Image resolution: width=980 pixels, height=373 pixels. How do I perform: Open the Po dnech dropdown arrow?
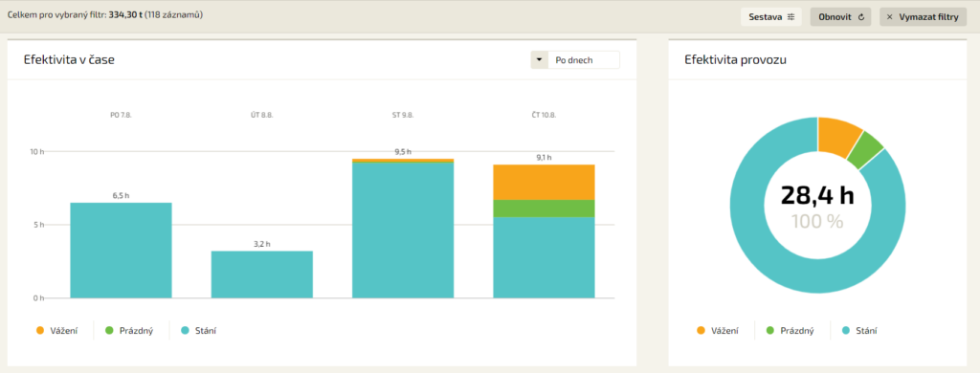coord(539,60)
